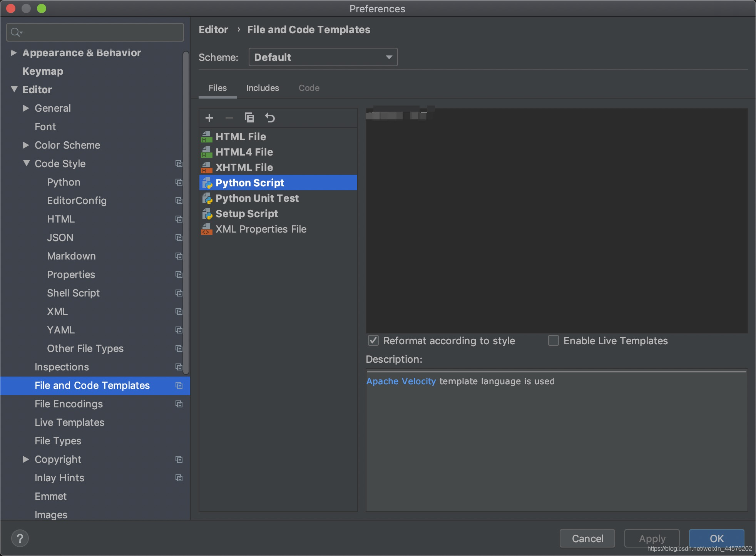Uncheck Reformat according to style

[x=373, y=340]
